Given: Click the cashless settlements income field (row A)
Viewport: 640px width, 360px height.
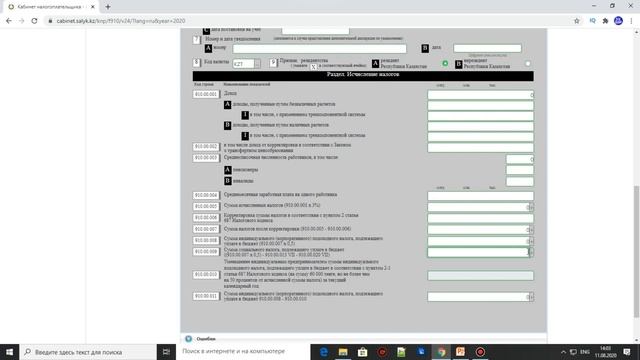Looking at the screenshot, I should (x=480, y=105).
